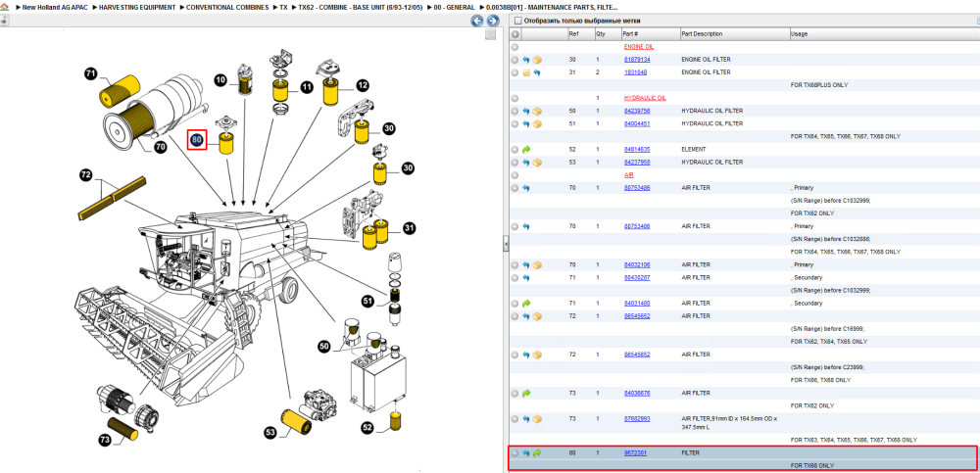980x473 pixels.
Task: Open part number link 81879134
Action: (637, 60)
